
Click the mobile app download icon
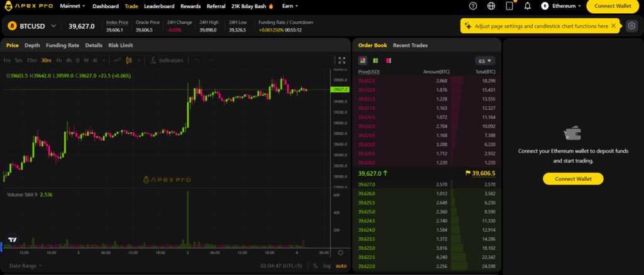[x=509, y=6]
